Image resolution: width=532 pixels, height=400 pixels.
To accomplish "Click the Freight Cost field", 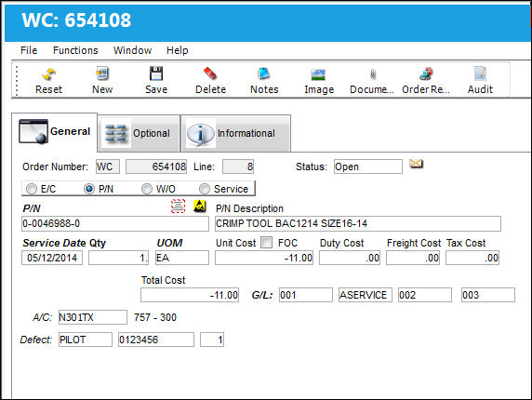I will [x=413, y=258].
